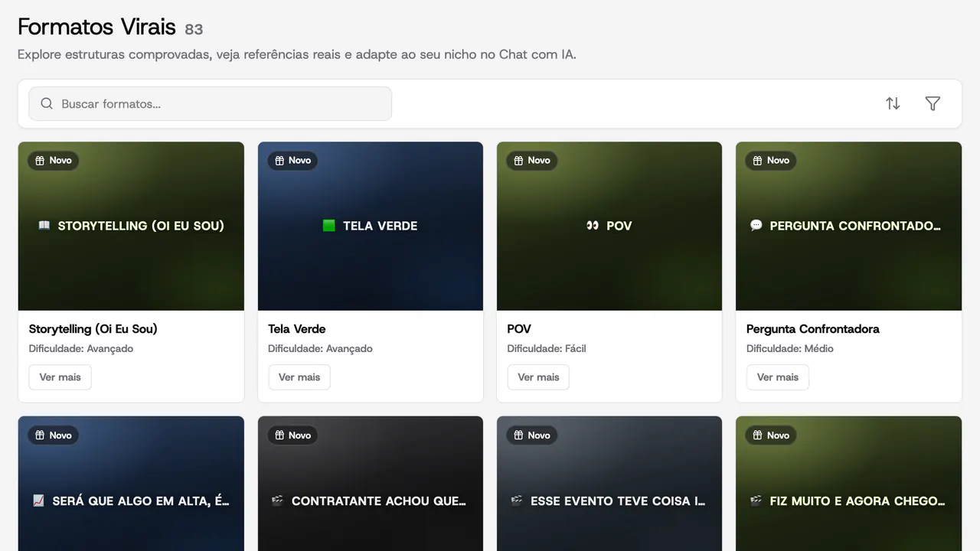Click the Storytelling (Oi Eu Sou) title
The image size is (980, 551).
point(93,329)
